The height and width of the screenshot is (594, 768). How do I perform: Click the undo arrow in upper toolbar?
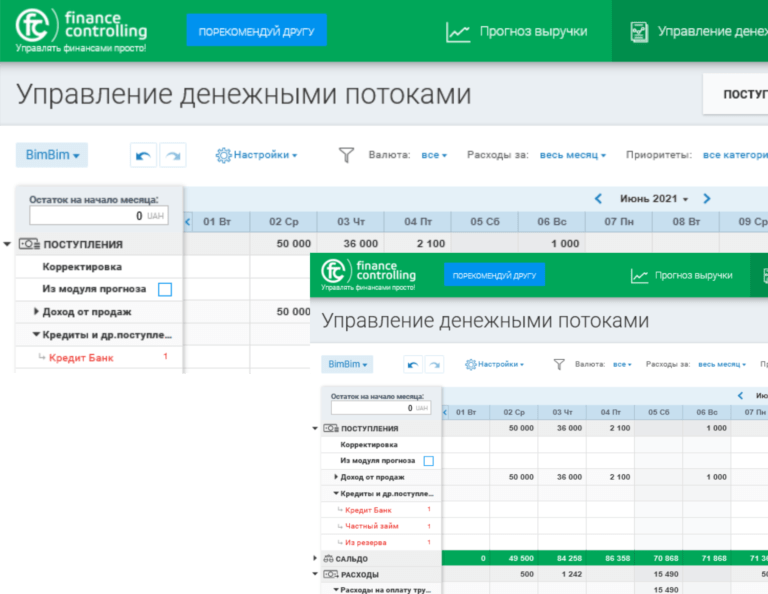[143, 156]
